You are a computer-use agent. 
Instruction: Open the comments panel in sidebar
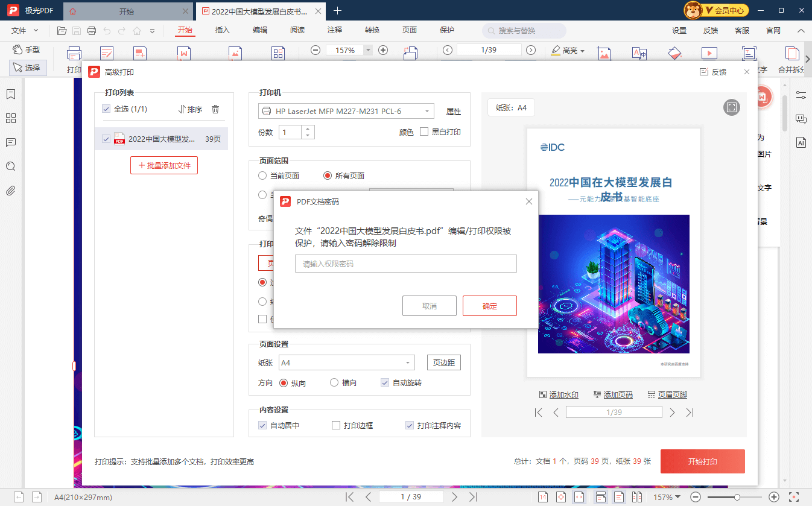10,142
